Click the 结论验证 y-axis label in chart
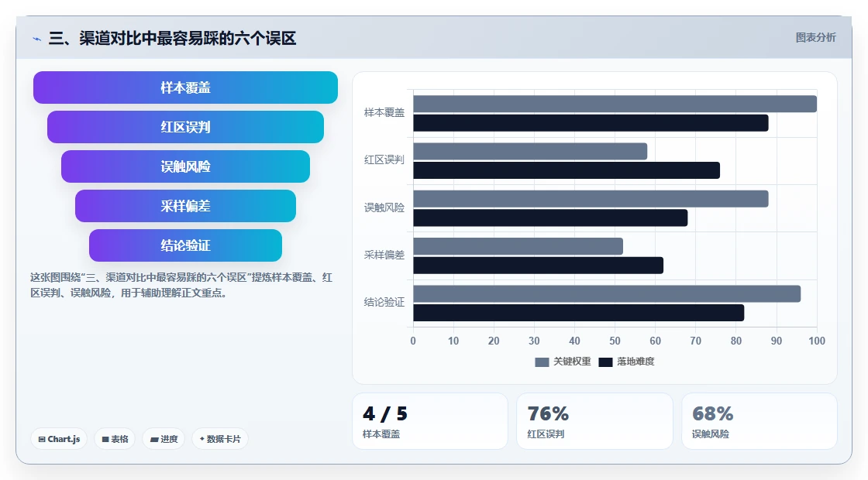This screenshot has height=480, width=868. point(384,303)
